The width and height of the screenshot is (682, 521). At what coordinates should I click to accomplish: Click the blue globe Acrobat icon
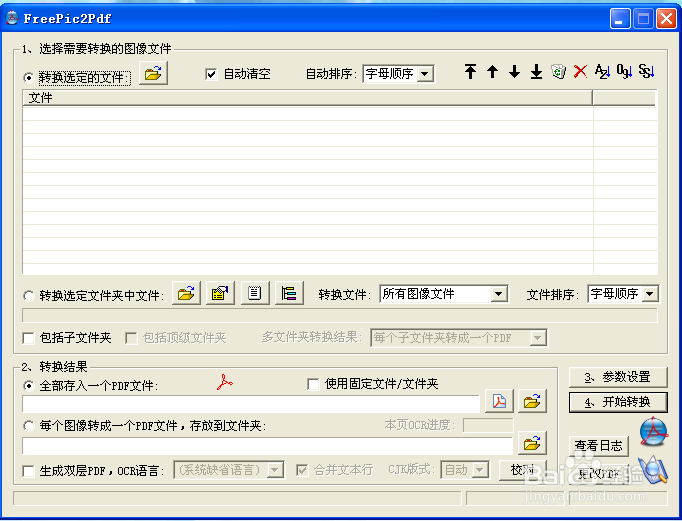coord(653,431)
